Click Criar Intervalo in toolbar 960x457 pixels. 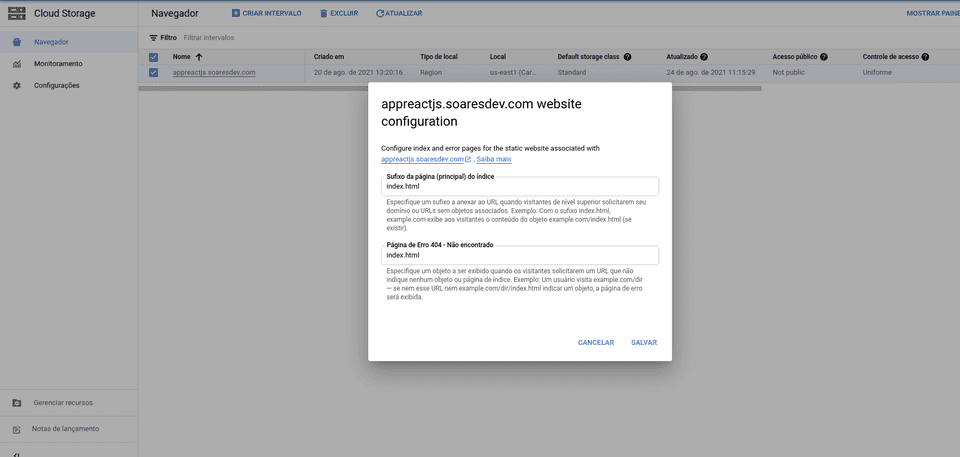click(265, 13)
